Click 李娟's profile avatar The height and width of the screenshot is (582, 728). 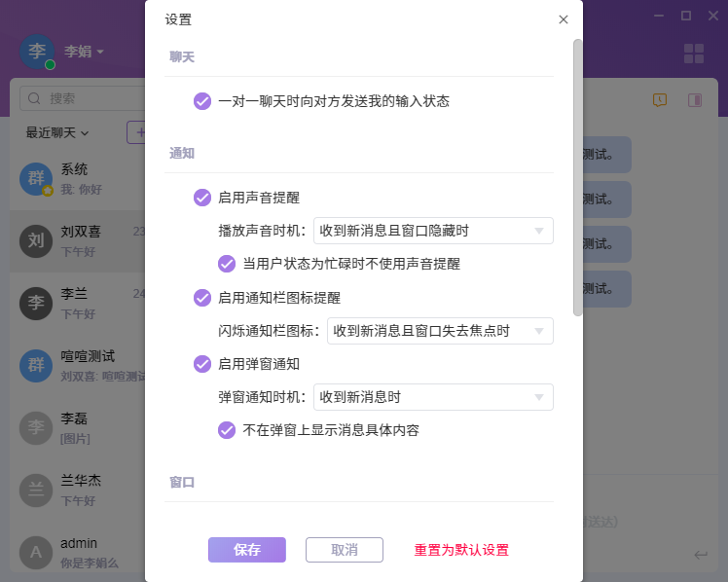[x=37, y=52]
